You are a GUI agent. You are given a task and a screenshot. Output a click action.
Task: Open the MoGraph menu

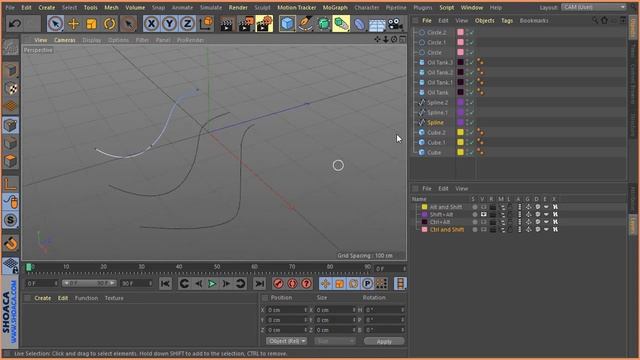click(x=335, y=7)
